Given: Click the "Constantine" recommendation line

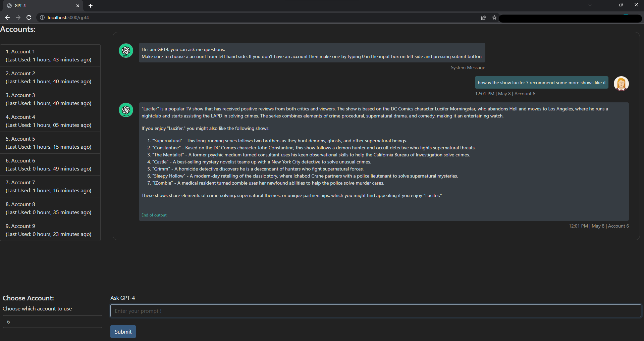Looking at the screenshot, I should 311,148.
